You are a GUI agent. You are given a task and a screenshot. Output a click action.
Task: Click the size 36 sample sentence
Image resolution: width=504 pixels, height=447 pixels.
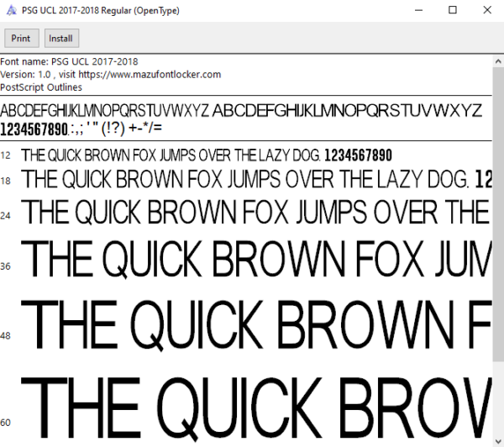coord(256,259)
